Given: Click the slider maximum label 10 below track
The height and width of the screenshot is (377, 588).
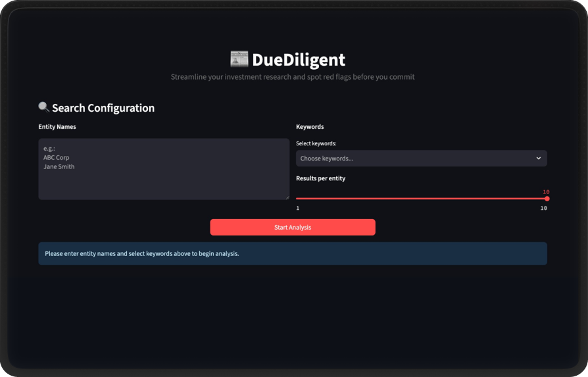Looking at the screenshot, I should (x=543, y=208).
